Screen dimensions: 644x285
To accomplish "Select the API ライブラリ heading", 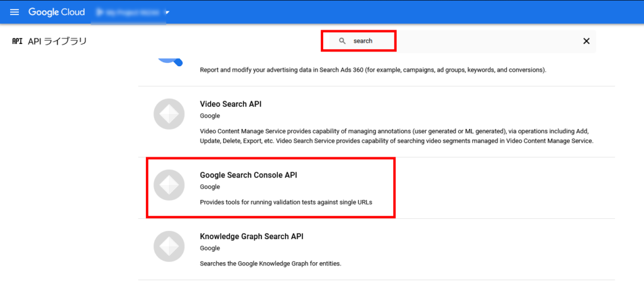I will point(57,41).
